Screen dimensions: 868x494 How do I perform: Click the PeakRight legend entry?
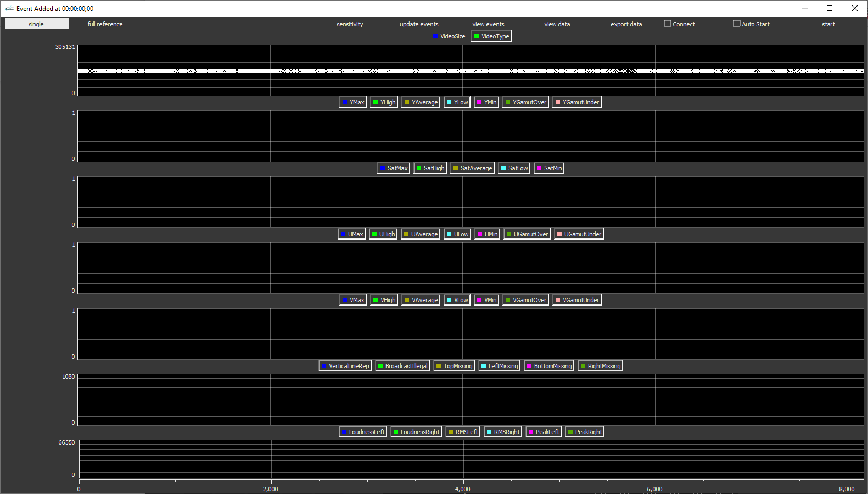[585, 432]
